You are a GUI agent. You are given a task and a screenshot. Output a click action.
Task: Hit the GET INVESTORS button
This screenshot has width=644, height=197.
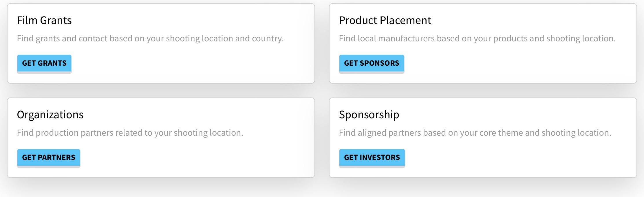[x=372, y=158]
